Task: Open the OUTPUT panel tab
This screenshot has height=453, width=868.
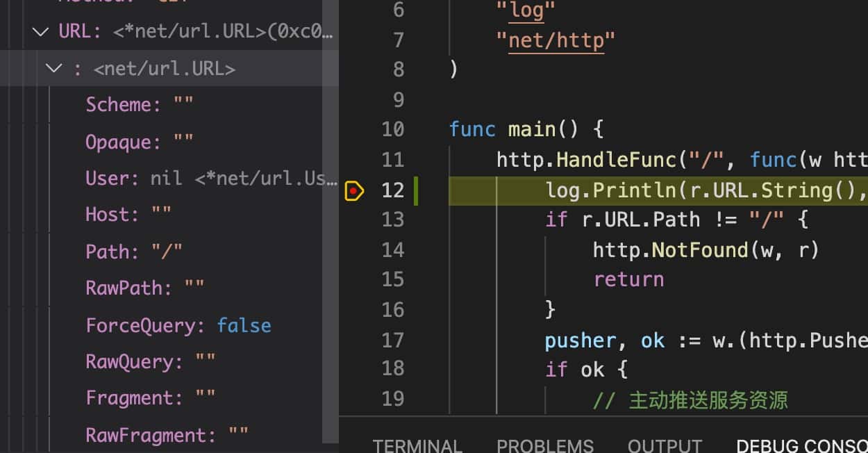Action: [665, 445]
